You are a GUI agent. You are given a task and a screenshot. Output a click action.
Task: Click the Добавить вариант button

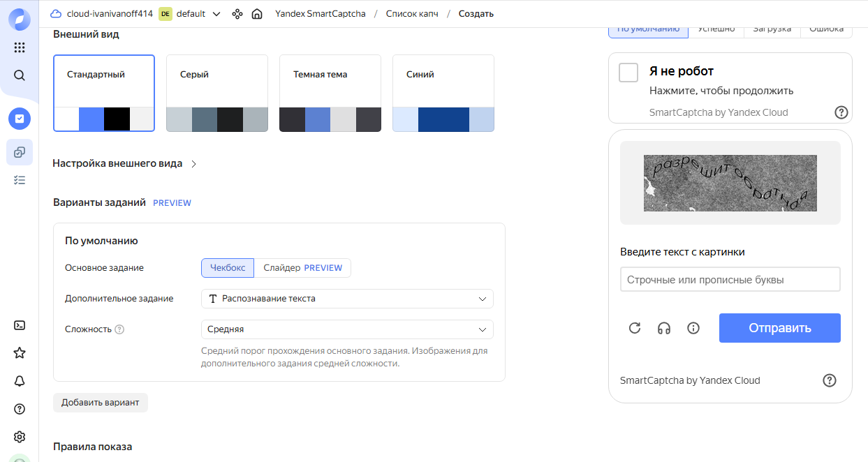pyautogui.click(x=101, y=403)
